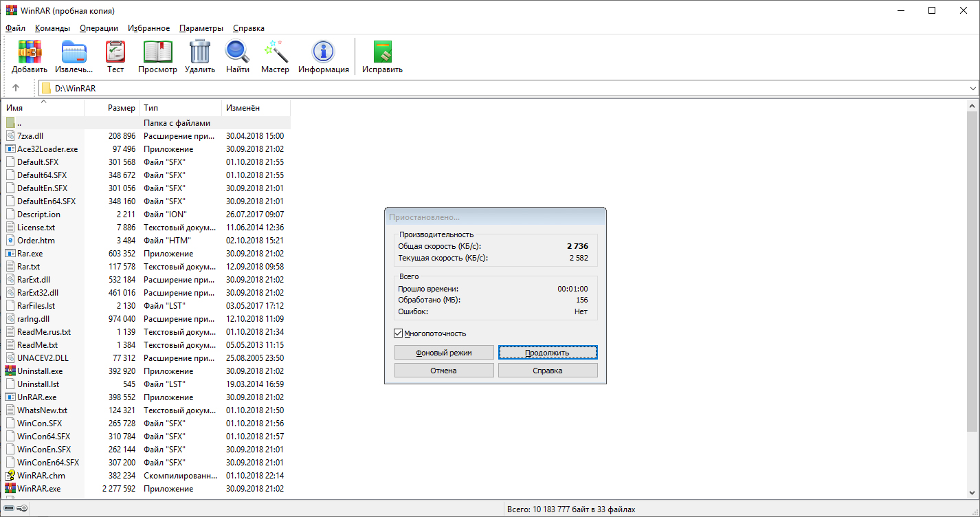
Task: Click the overall speed value 2 736
Action: (x=577, y=246)
